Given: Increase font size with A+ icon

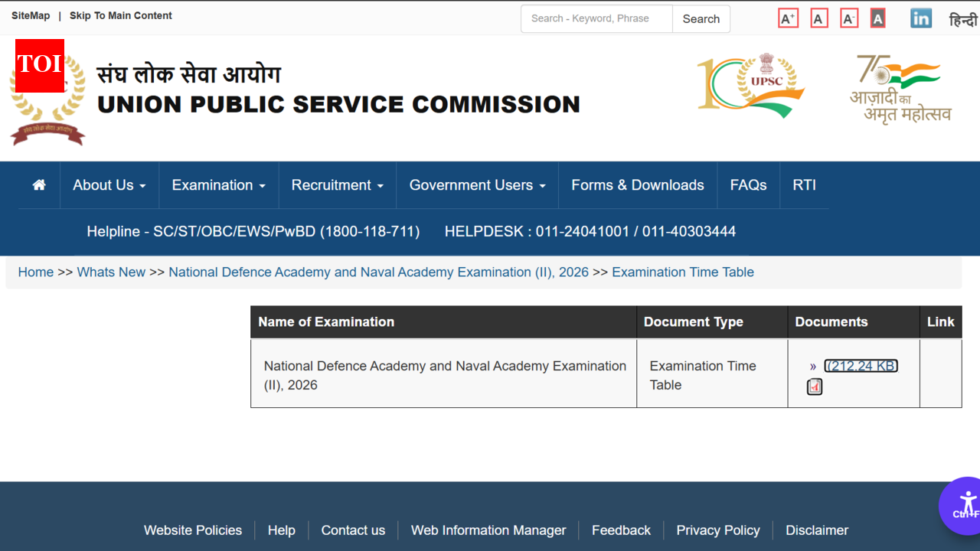Looking at the screenshot, I should coord(788,18).
